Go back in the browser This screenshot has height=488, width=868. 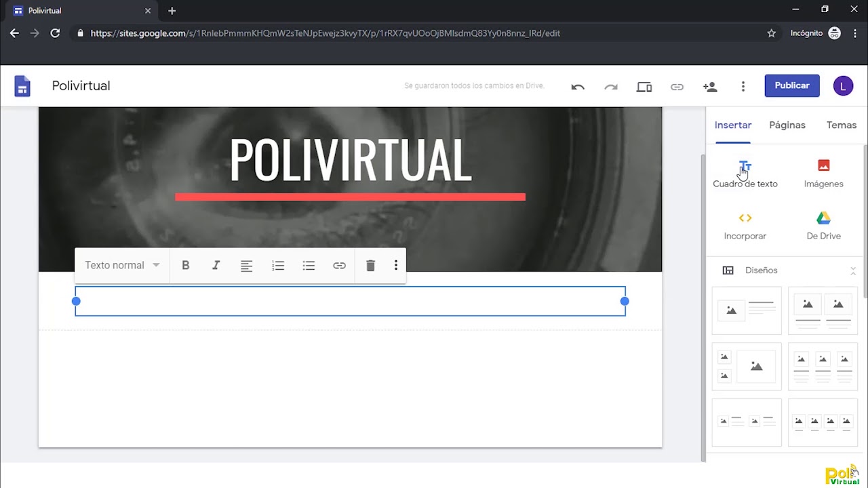pyautogui.click(x=14, y=33)
